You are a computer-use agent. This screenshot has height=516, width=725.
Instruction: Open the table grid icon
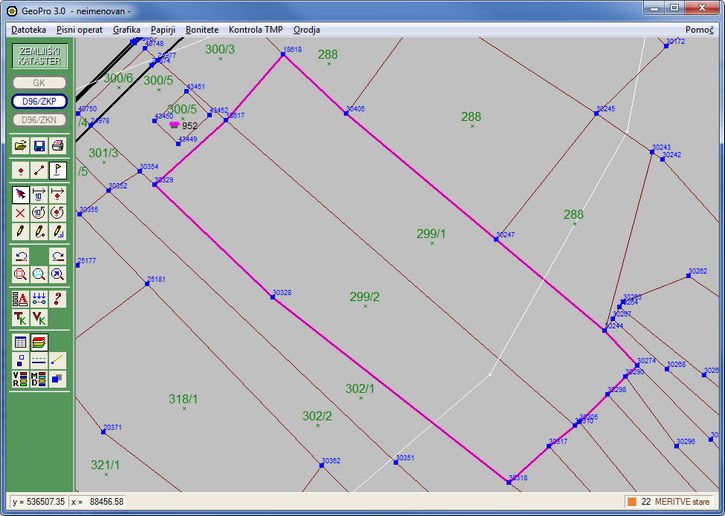tap(20, 342)
